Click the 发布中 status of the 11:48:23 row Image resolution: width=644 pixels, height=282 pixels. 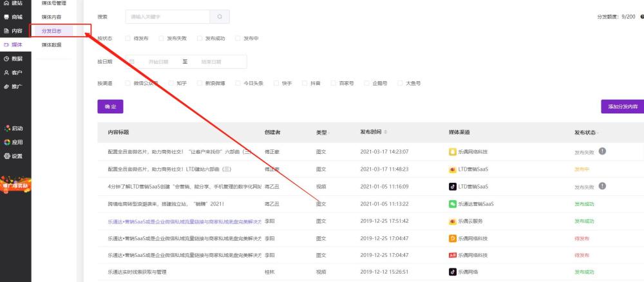582,169
